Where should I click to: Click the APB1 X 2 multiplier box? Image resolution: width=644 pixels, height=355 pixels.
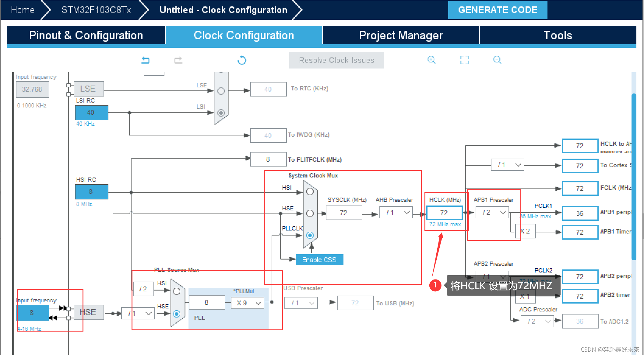(x=526, y=231)
